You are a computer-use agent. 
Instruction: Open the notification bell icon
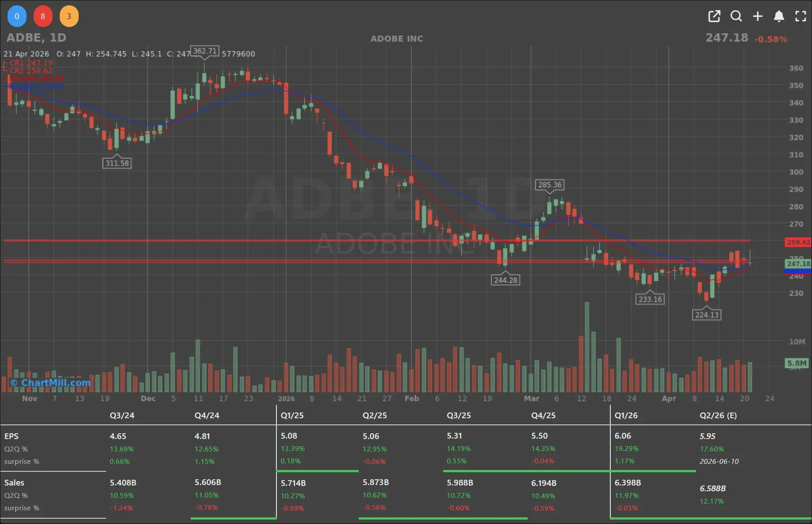(779, 16)
